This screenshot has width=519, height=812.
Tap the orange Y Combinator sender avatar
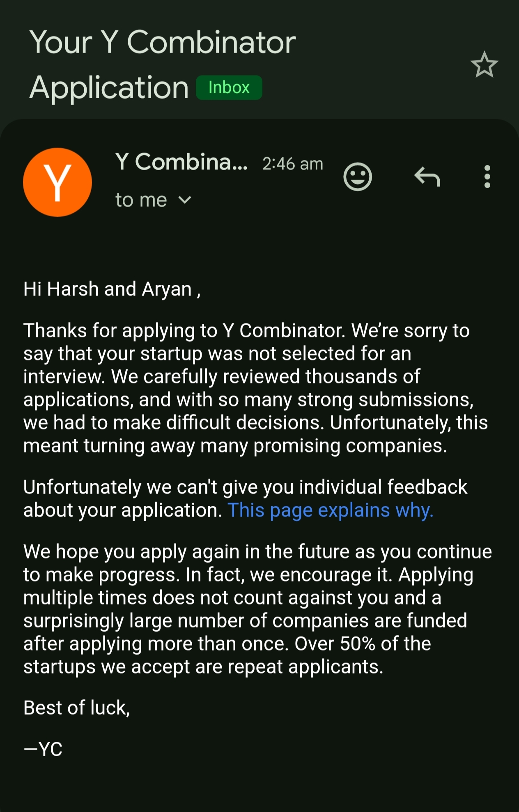[57, 182]
